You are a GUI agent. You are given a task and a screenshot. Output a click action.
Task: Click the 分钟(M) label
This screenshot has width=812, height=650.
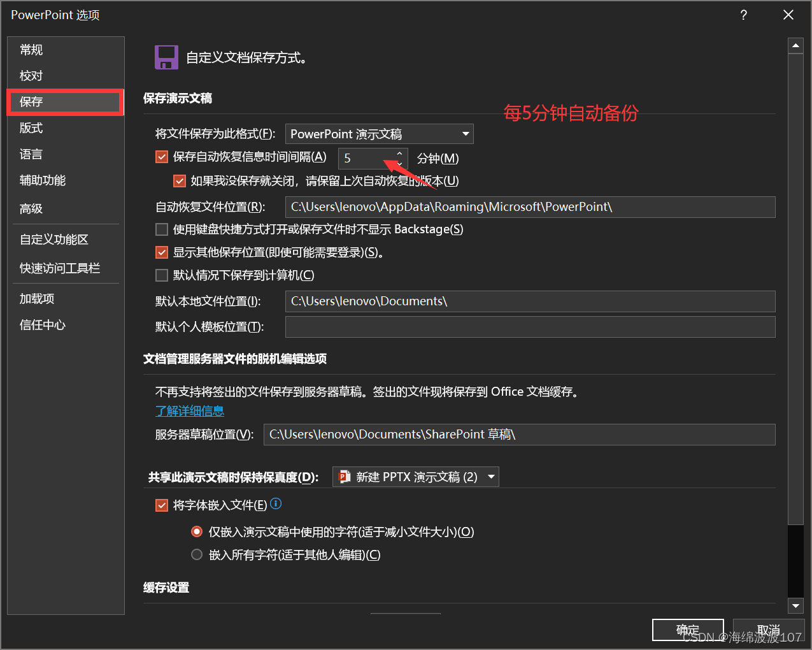[x=438, y=159]
